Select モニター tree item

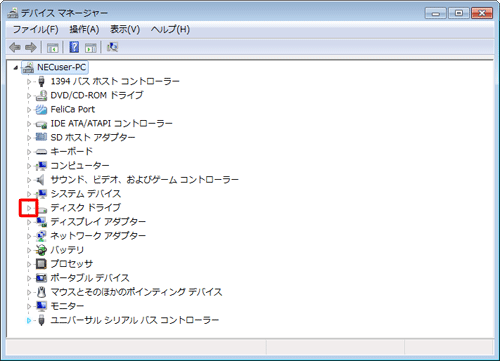pyautogui.click(x=67, y=306)
